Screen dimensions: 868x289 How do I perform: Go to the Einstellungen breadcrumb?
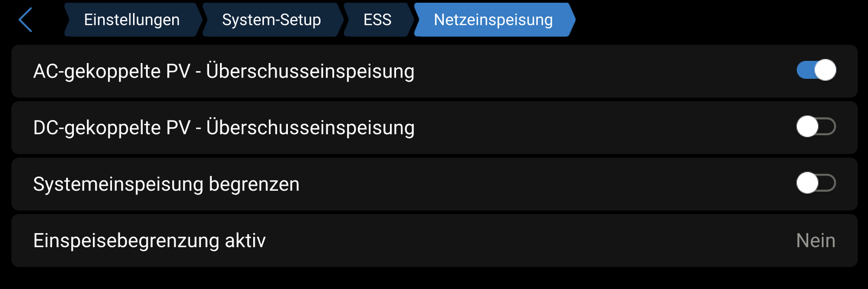tap(131, 20)
